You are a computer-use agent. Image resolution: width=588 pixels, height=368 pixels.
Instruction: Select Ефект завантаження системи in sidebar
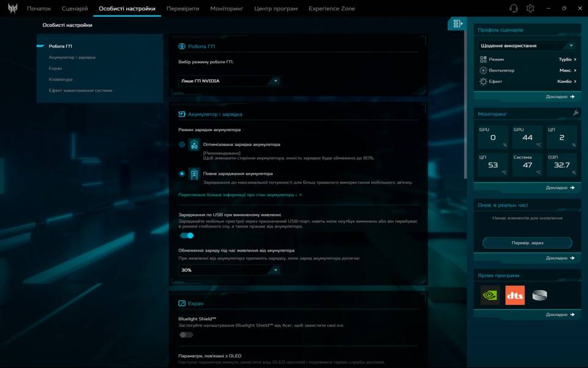pos(80,90)
